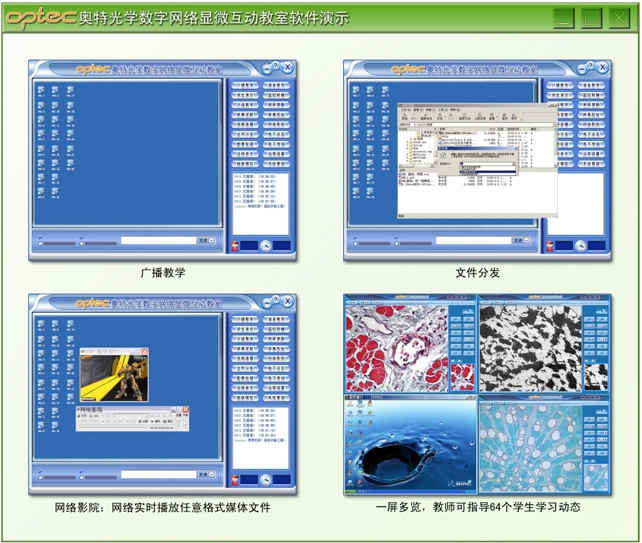Click the clock icon in 文件分发 window
Viewport: 642px width, 543px height.
(x=581, y=245)
